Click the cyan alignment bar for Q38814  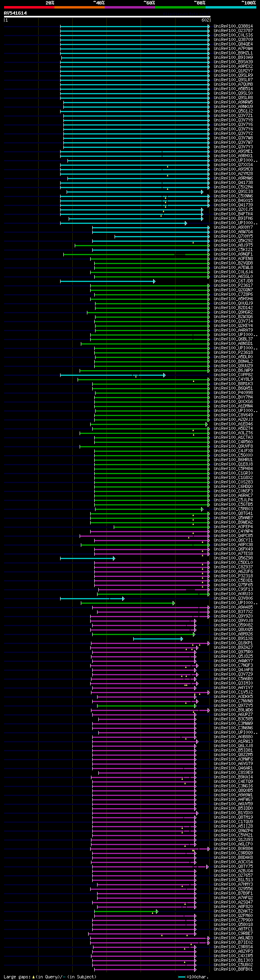tap(135, 26)
